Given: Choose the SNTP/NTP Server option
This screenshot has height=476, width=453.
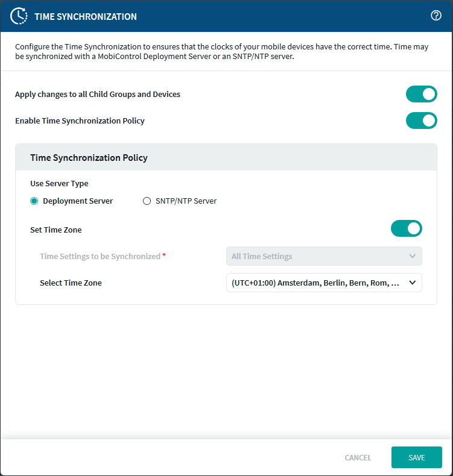Looking at the screenshot, I should [147, 201].
